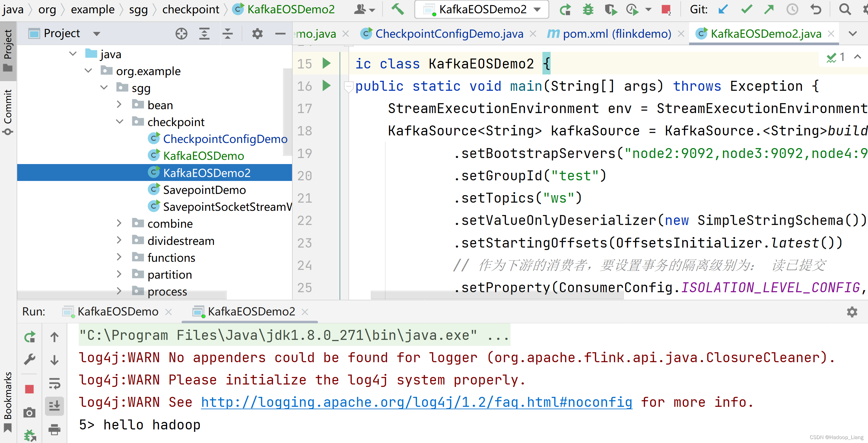The image size is (868, 443).
Task: Toggle the Commit tool window side tab
Action: [x=8, y=112]
